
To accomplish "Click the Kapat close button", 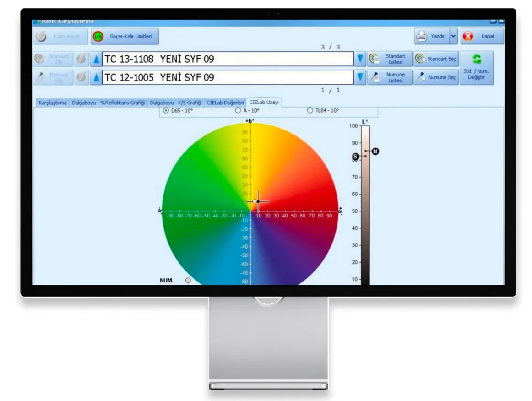I will 482,36.
